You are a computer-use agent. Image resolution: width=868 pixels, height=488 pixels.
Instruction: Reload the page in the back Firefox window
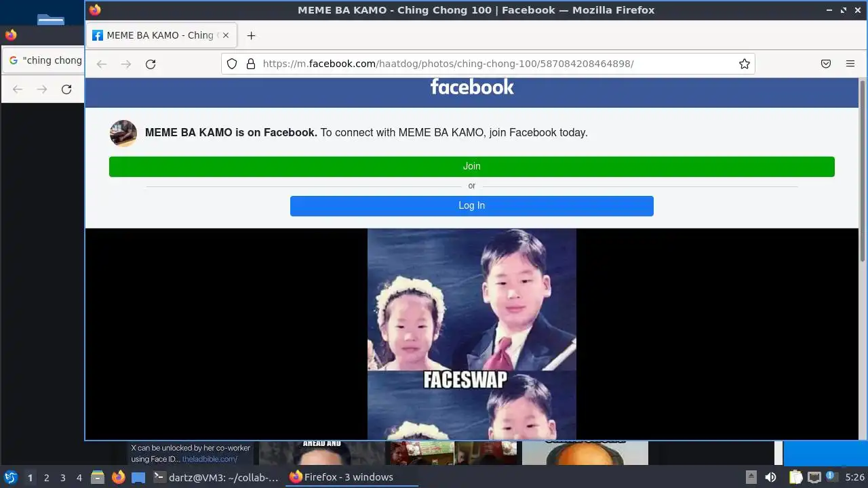click(66, 89)
